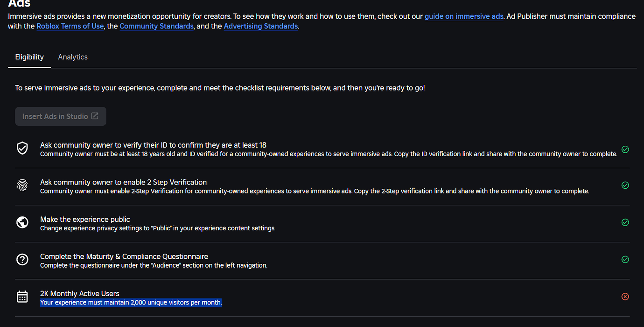Click the fingerprint icon for 2 Step Verification
The width and height of the screenshot is (644, 327).
coord(22,185)
